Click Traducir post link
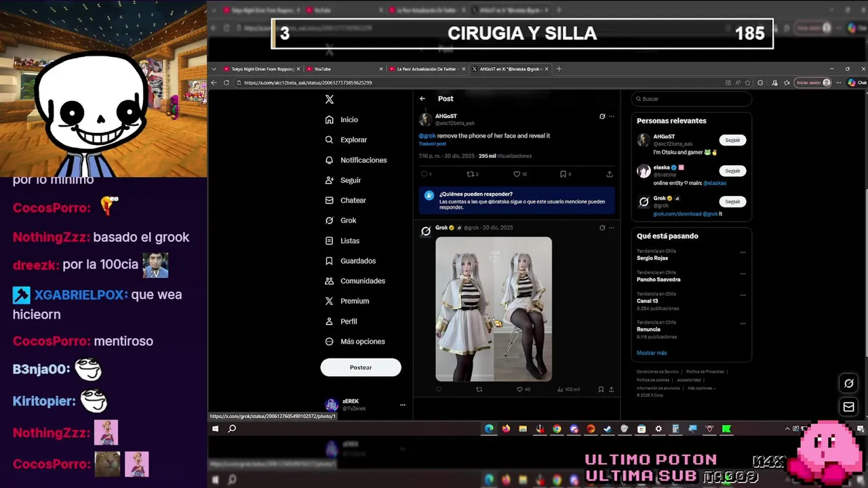Viewport: 868px width, 488px height. [x=432, y=144]
